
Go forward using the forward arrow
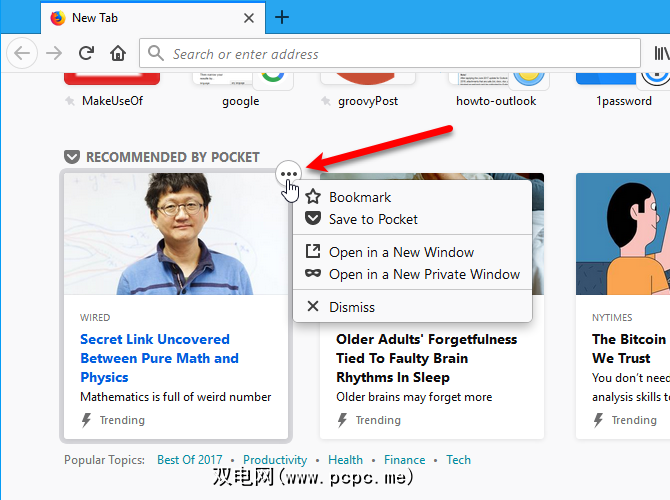click(54, 53)
